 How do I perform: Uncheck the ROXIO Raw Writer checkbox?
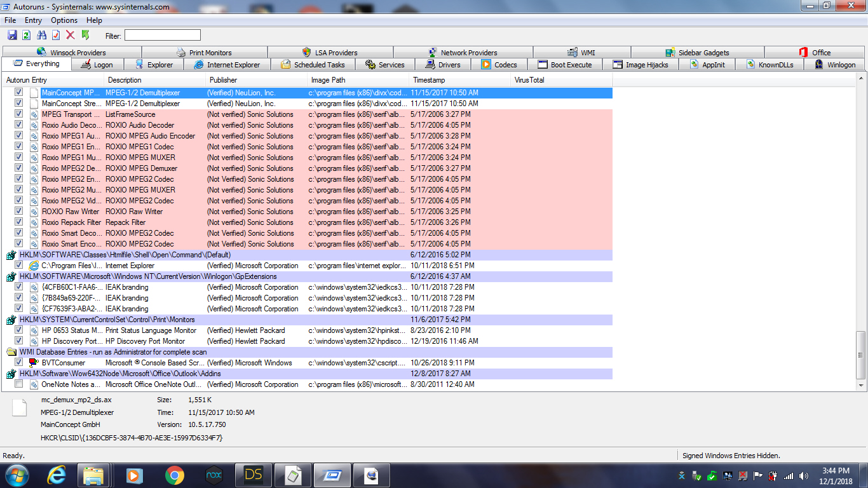18,212
